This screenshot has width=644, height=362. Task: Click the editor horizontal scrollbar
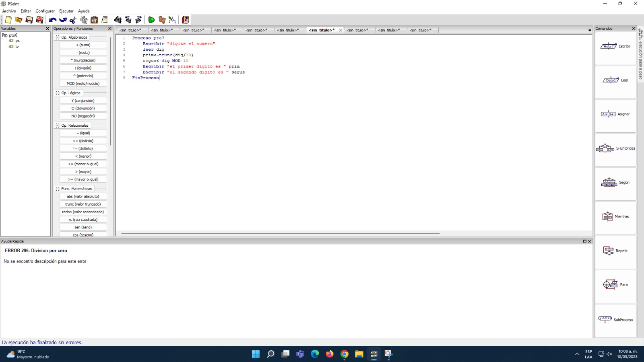coord(281,233)
